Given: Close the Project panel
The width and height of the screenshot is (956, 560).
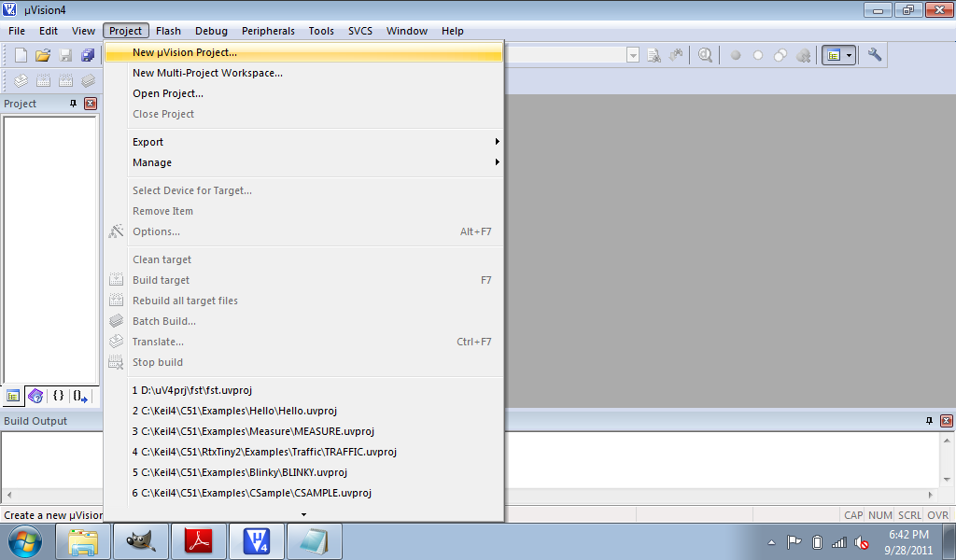Looking at the screenshot, I should pos(91,104).
